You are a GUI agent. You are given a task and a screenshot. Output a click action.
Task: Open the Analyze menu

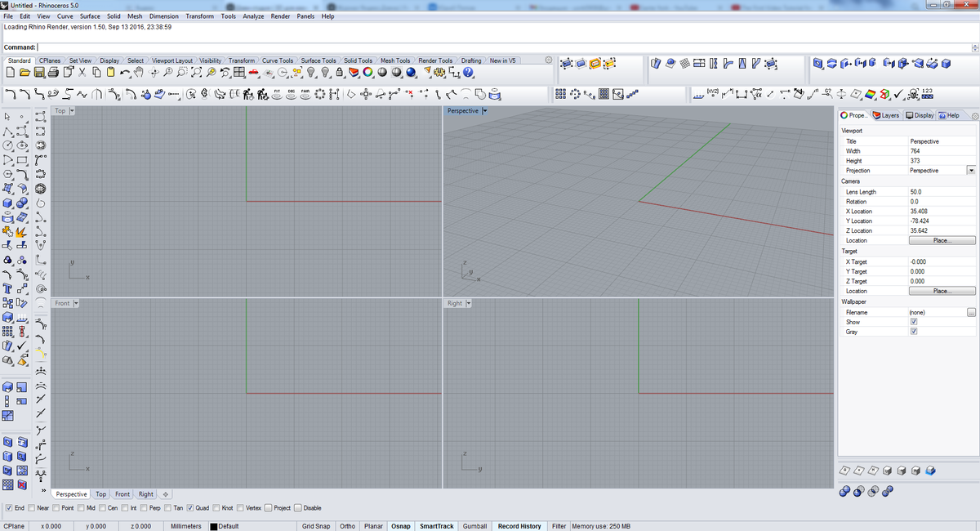click(x=253, y=16)
